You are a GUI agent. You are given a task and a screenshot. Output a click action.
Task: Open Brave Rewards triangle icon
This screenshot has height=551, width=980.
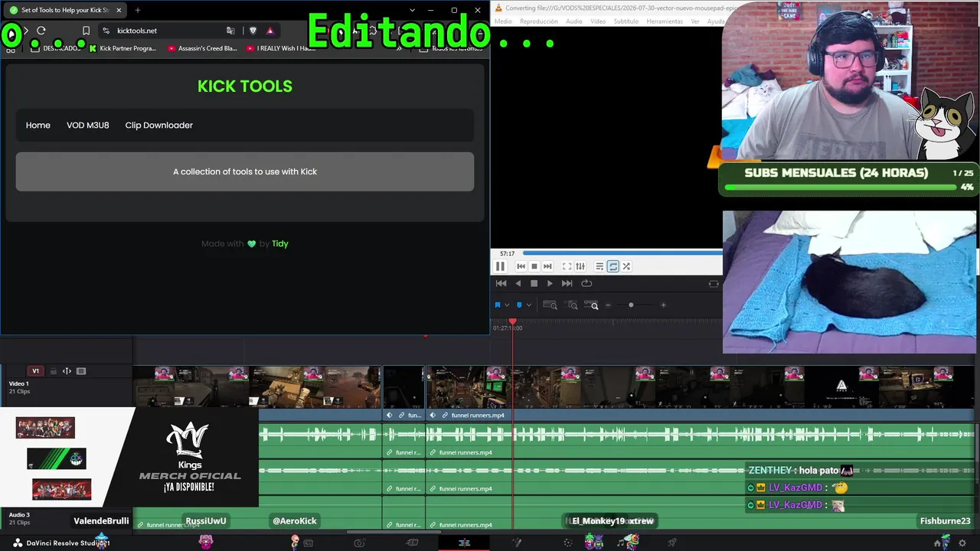coord(270,31)
